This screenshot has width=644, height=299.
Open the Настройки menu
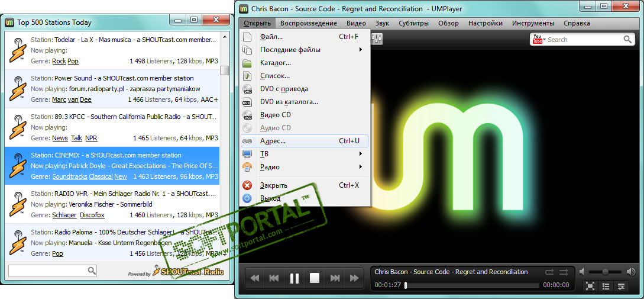486,23
